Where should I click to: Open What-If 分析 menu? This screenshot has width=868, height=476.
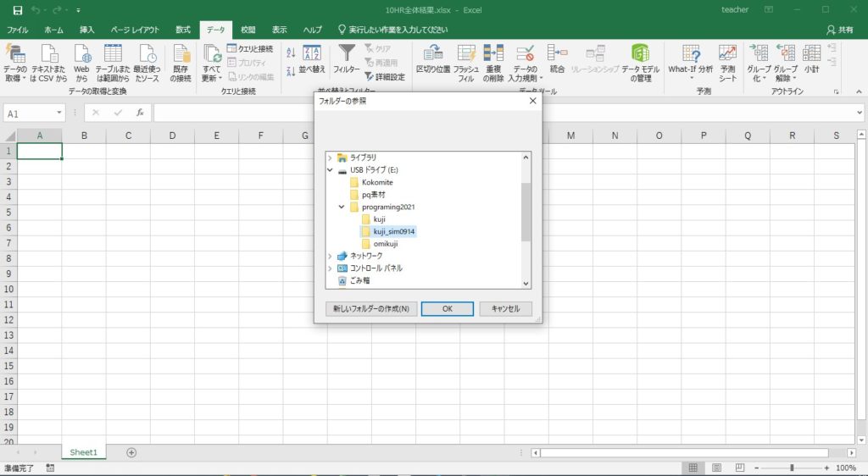(690, 62)
